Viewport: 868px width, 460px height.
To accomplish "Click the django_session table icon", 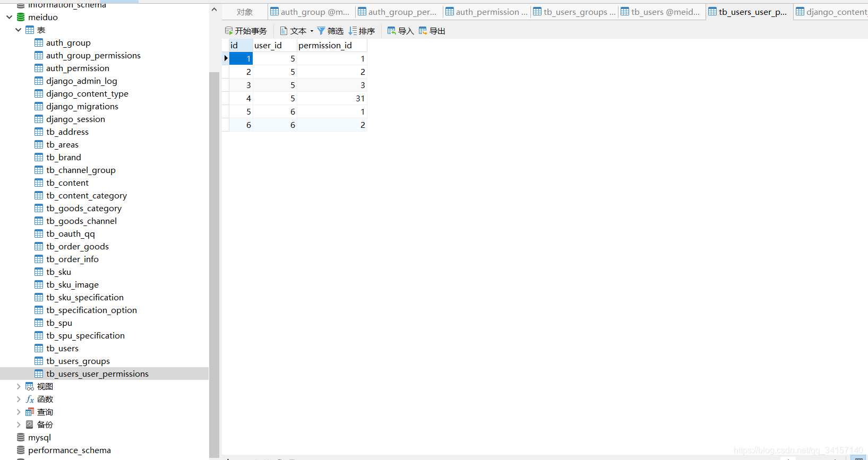I will coord(39,119).
